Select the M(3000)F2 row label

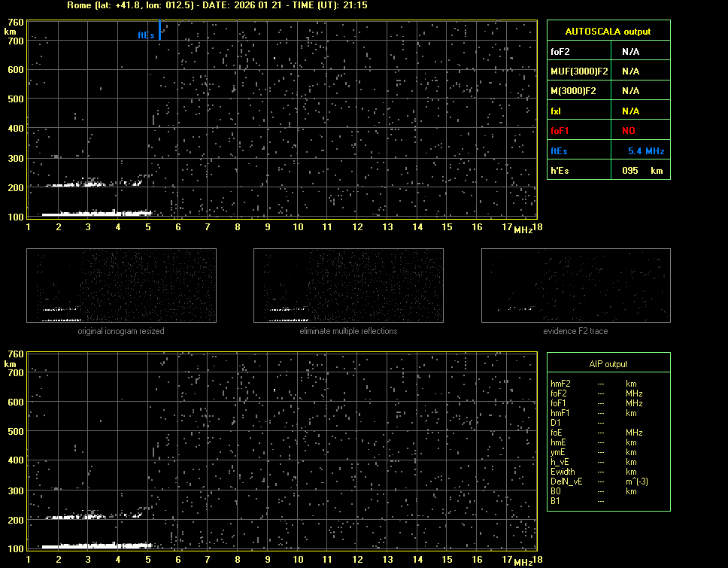point(573,91)
